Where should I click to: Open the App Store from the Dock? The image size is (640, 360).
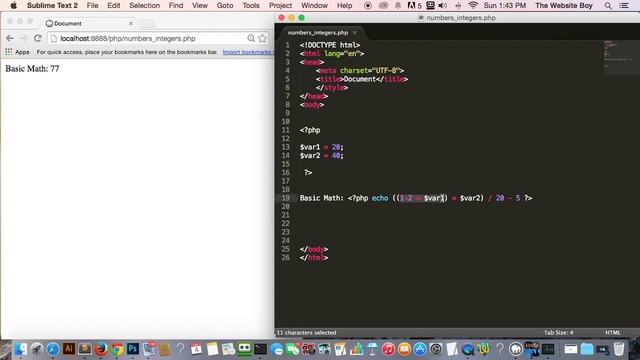(x=420, y=349)
